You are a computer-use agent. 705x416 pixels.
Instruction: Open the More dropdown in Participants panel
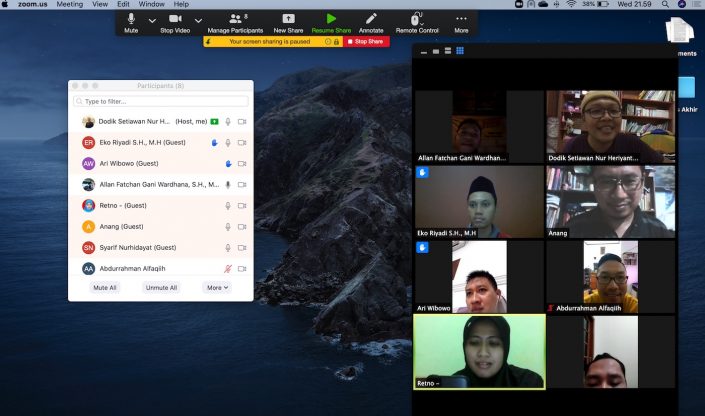pos(217,287)
